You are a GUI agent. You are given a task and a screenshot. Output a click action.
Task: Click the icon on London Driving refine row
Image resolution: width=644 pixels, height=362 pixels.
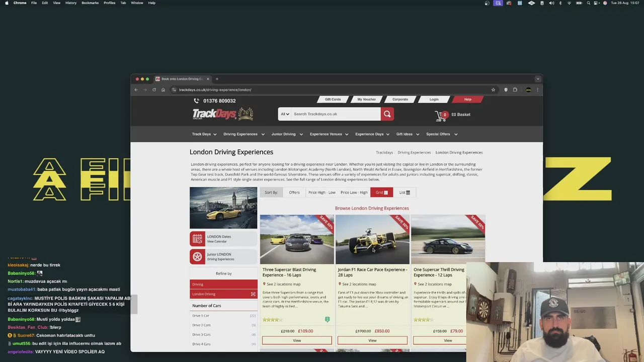(x=253, y=294)
